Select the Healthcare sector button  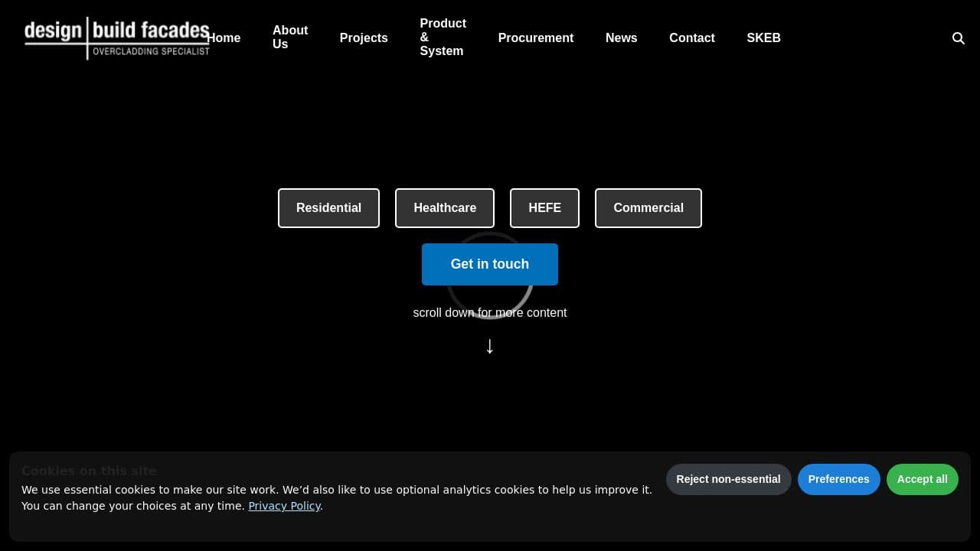[445, 208]
